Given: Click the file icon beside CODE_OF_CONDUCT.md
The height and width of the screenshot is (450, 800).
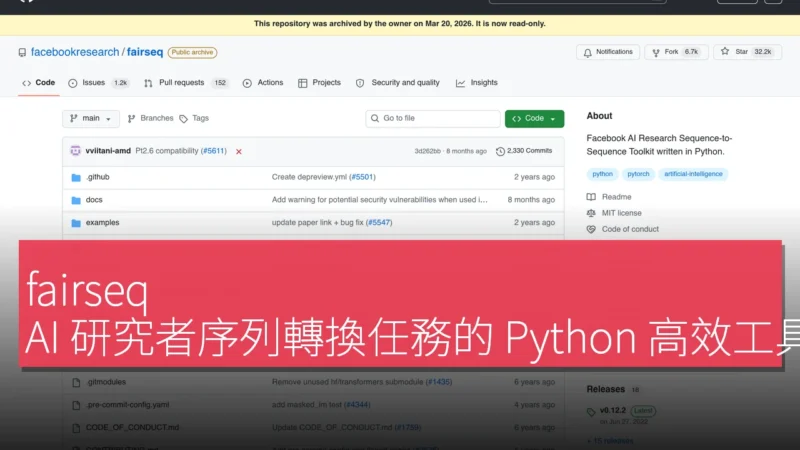Looking at the screenshot, I should click(x=76, y=428).
